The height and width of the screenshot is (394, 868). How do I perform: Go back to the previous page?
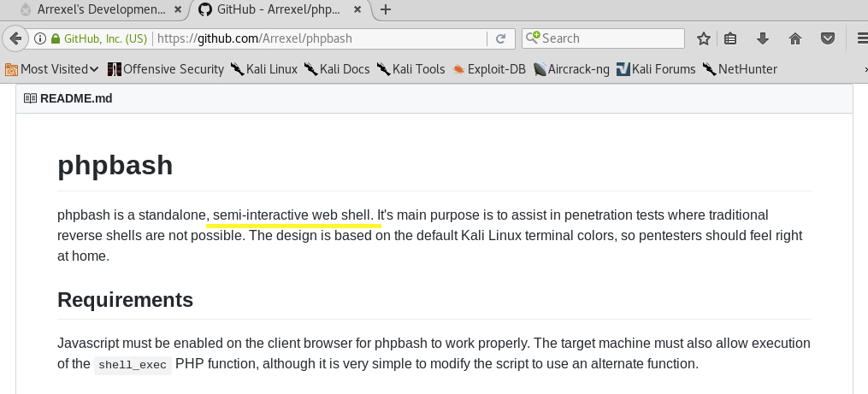point(15,38)
